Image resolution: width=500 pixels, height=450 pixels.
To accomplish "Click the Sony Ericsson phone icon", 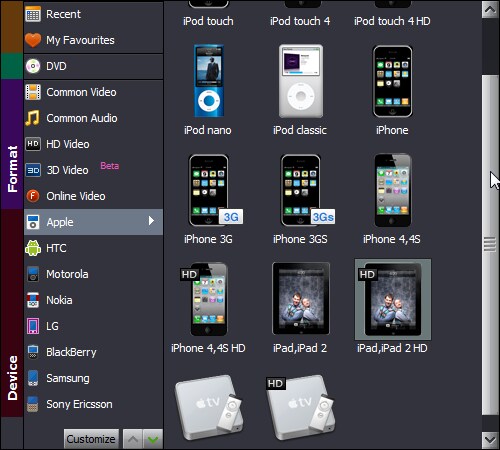I will pos(32,404).
